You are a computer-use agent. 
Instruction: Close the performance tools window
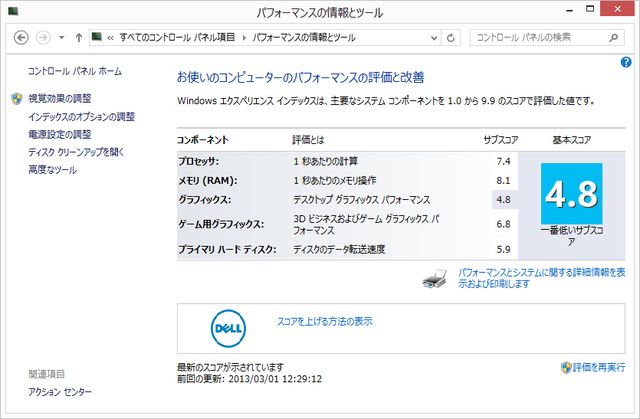pos(618,9)
